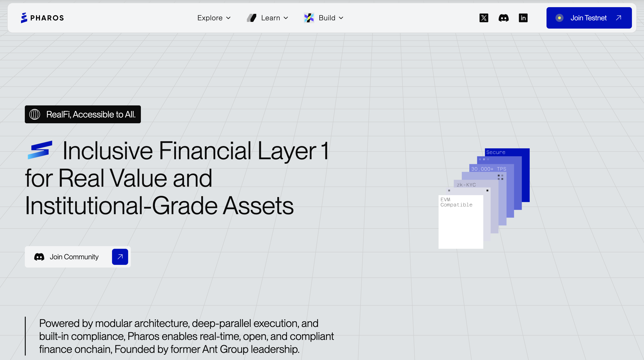Click the blue arrow icon beside Join Community

120,257
